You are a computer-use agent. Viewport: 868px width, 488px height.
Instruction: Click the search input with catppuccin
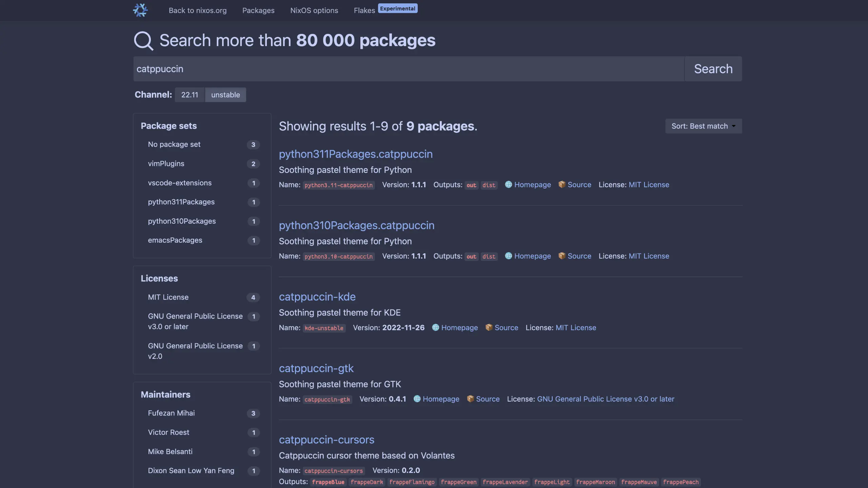(409, 69)
